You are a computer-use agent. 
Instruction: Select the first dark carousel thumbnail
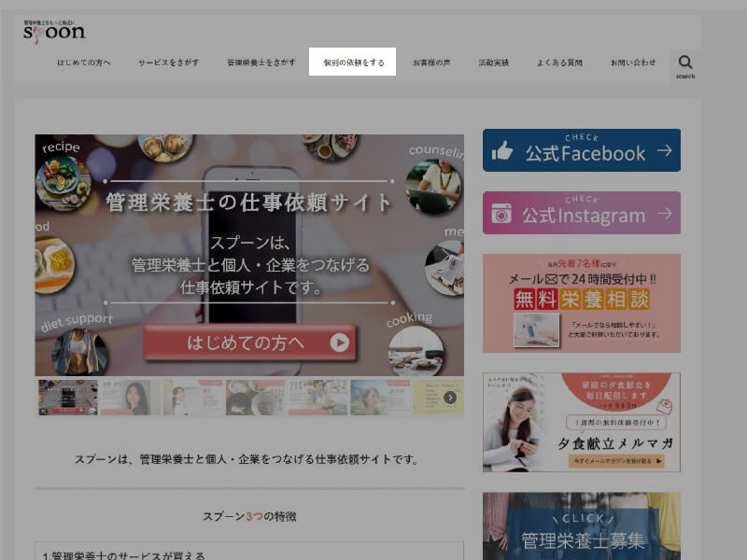(x=68, y=398)
